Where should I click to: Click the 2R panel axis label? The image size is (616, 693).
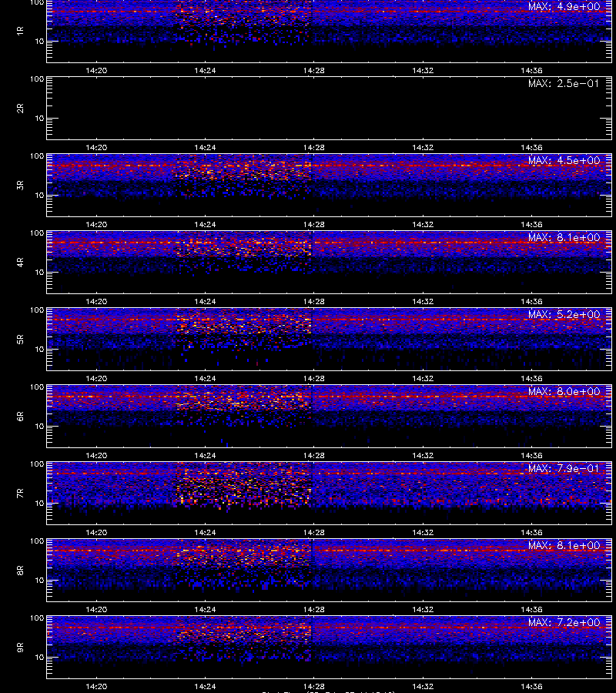20,109
